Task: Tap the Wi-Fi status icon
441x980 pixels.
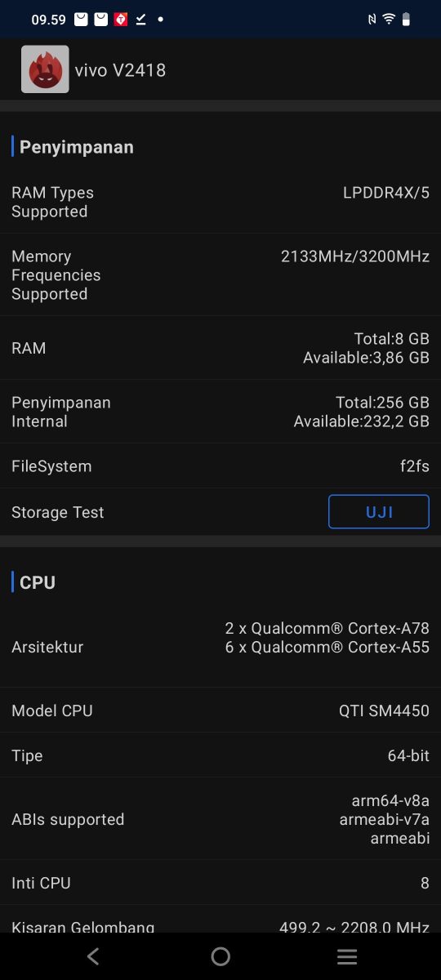Action: (x=389, y=20)
